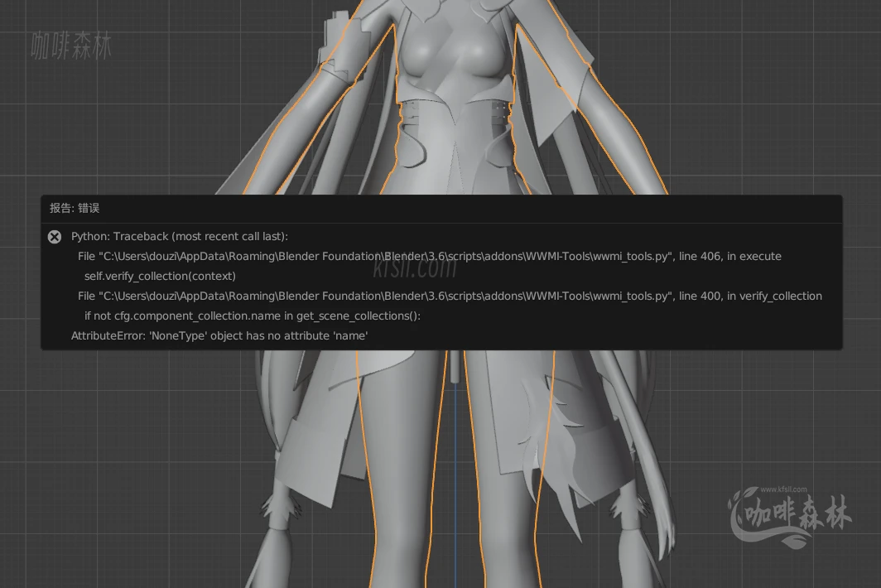
Task: Click the 'AttributeError: NoneType object' message line
Action: click(x=219, y=335)
